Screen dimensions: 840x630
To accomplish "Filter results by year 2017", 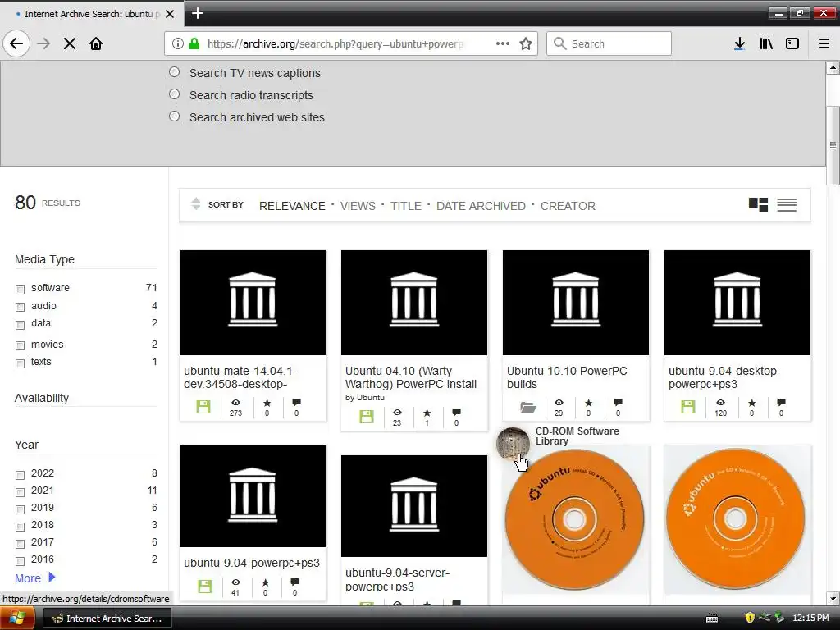I will pos(21,544).
